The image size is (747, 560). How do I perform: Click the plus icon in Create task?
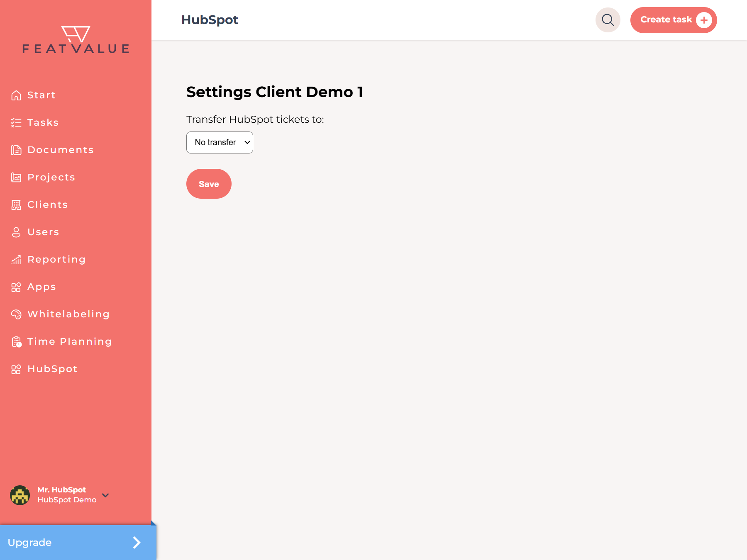point(704,20)
